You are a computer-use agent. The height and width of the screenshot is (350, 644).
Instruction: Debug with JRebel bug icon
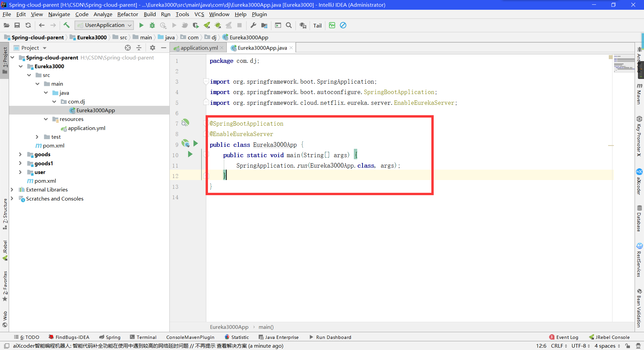pos(218,25)
